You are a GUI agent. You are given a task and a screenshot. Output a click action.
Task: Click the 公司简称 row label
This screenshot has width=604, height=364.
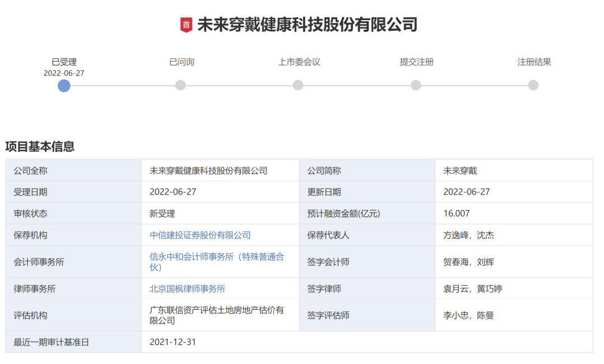[324, 171]
